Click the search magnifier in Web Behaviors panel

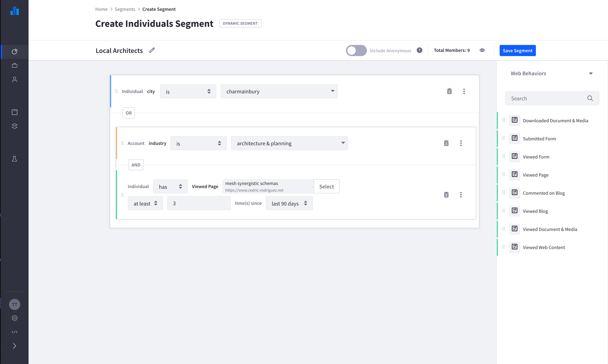(x=590, y=98)
